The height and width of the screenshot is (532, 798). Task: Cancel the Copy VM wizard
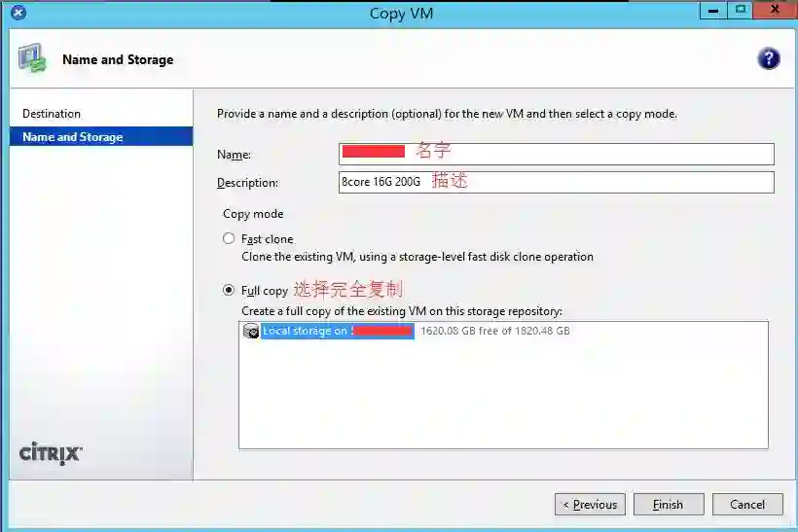tap(747, 504)
